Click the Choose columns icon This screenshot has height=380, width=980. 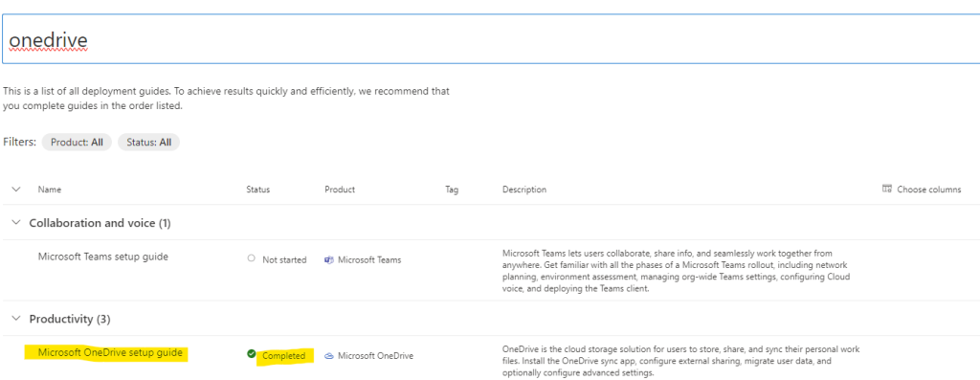coord(886,189)
